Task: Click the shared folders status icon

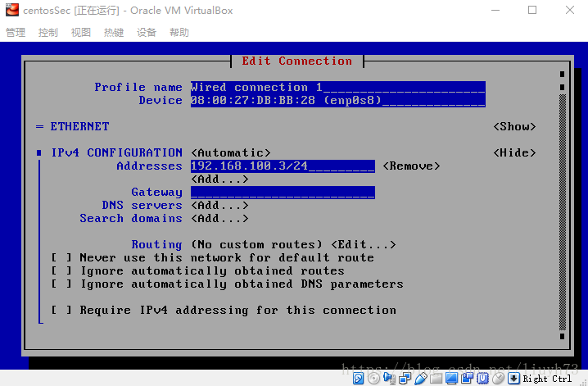Action: pos(436,379)
